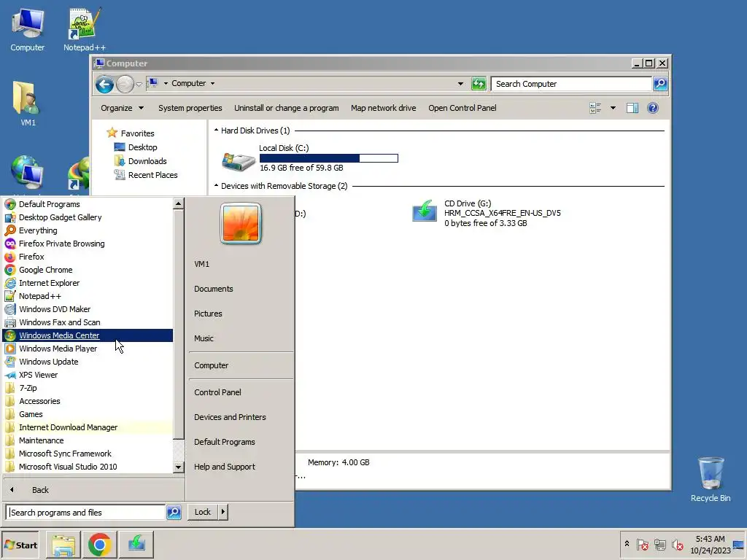This screenshot has height=560, width=747.
Task: Show hidden tray icons arrow
Action: click(x=627, y=543)
